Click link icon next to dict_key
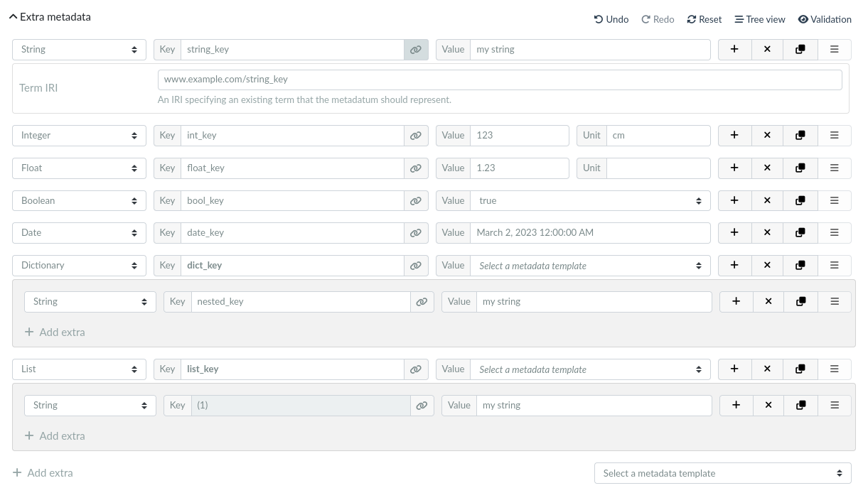This screenshot has height=493, width=868. [416, 265]
